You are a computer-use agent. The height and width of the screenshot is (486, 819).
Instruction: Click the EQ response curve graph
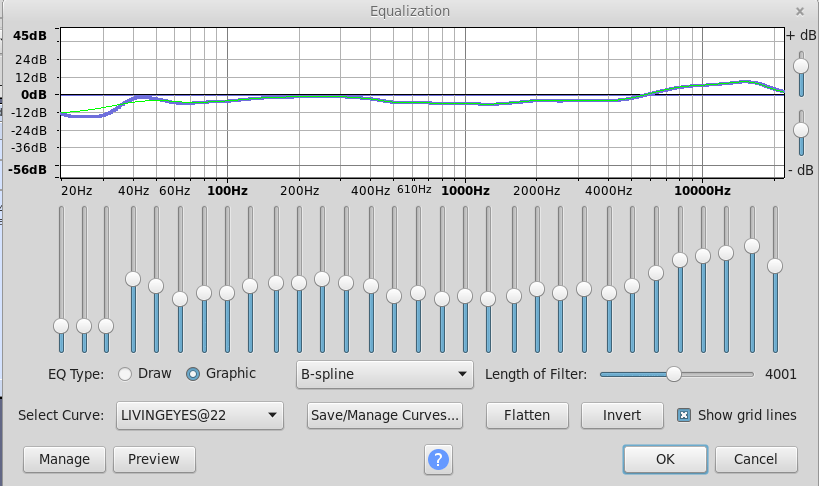[422, 103]
